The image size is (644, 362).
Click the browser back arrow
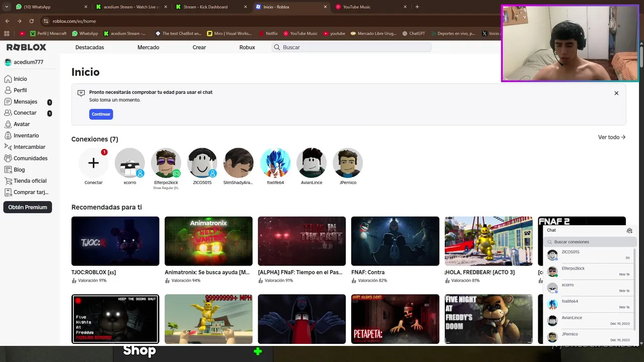(x=7, y=21)
